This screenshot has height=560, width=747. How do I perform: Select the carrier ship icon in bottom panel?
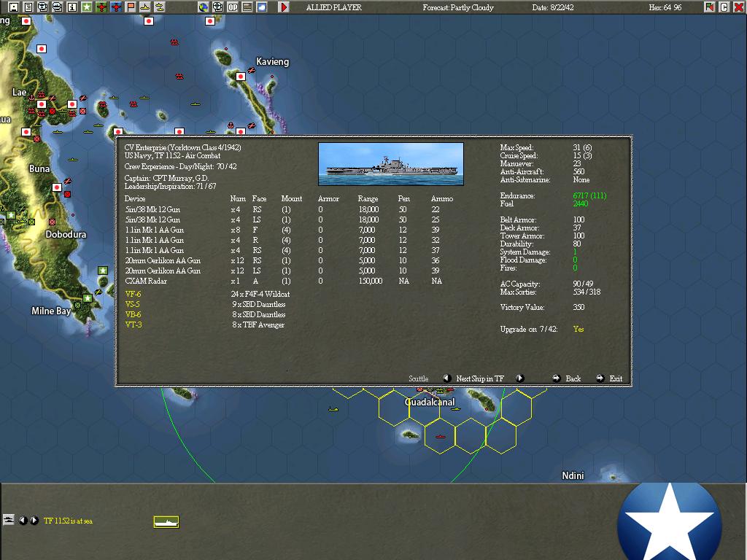click(166, 522)
